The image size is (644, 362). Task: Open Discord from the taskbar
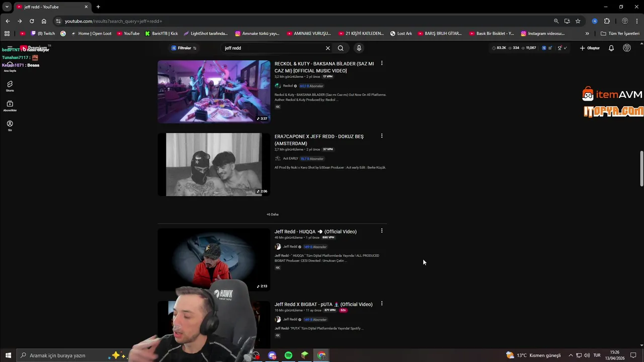(x=272, y=355)
